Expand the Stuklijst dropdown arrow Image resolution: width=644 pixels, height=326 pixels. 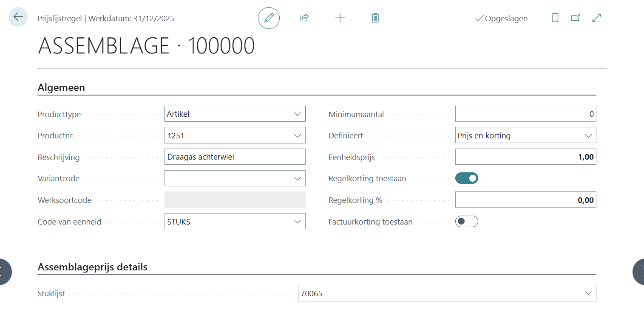click(x=588, y=293)
